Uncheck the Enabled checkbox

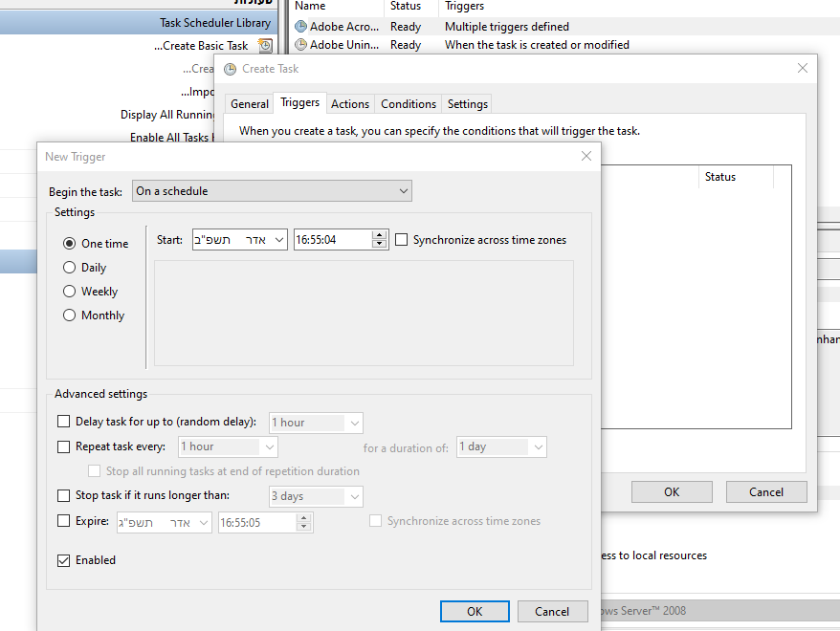coord(63,560)
